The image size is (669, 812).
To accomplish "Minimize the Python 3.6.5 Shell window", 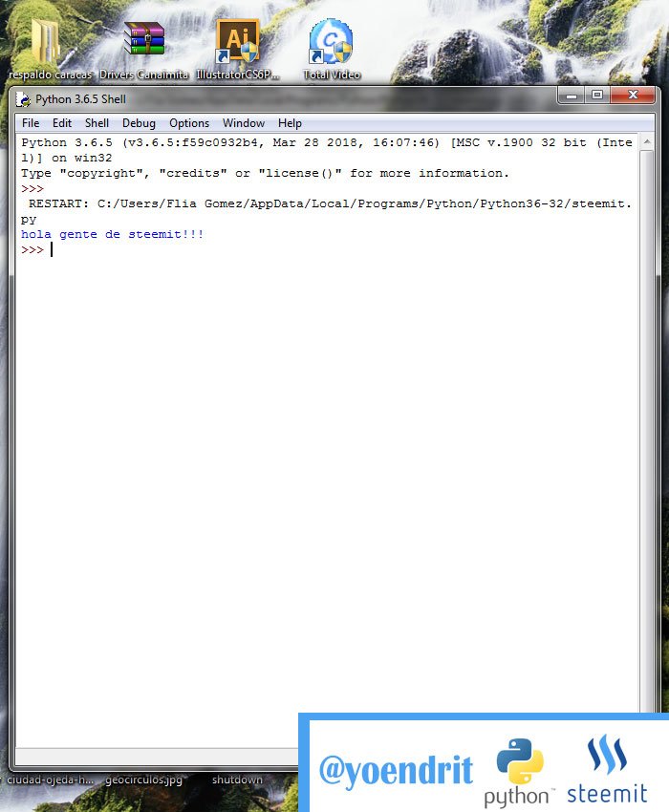I will tap(572, 96).
